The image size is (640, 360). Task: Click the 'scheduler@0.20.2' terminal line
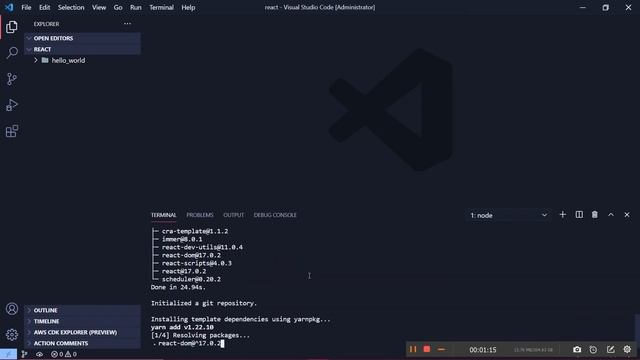pyautogui.click(x=191, y=280)
